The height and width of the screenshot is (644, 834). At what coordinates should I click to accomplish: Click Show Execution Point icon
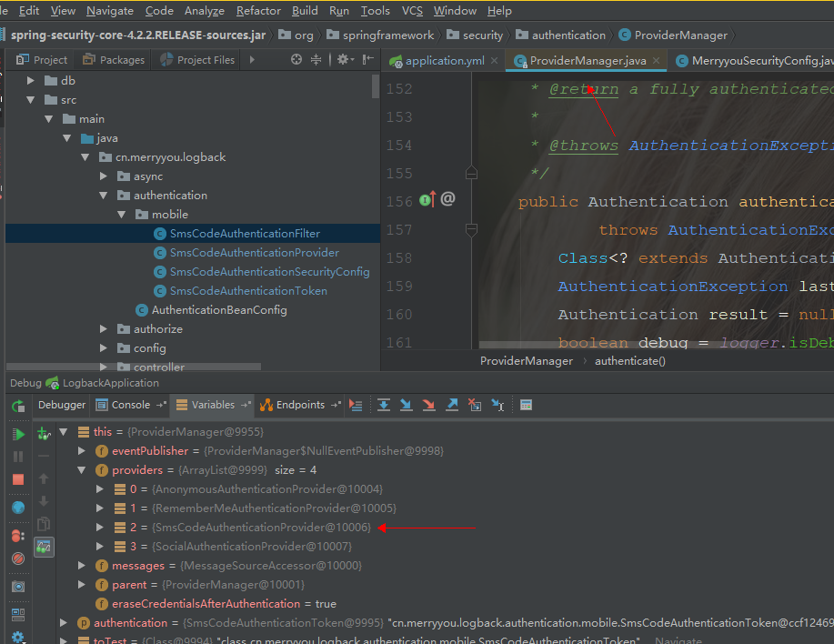pos(356,405)
